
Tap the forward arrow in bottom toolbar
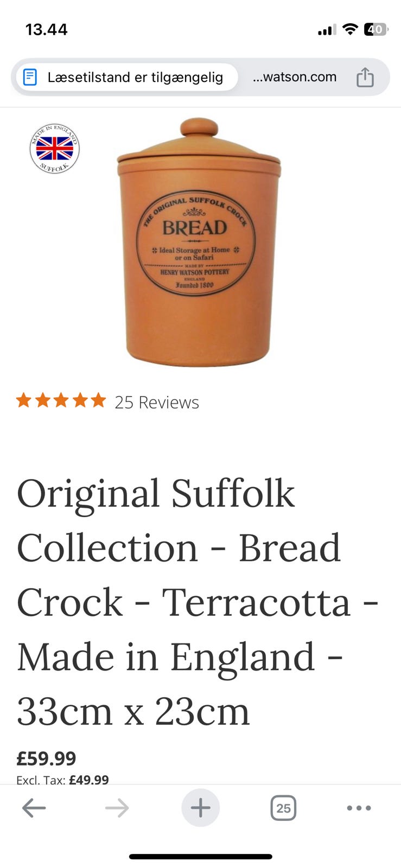tap(117, 808)
